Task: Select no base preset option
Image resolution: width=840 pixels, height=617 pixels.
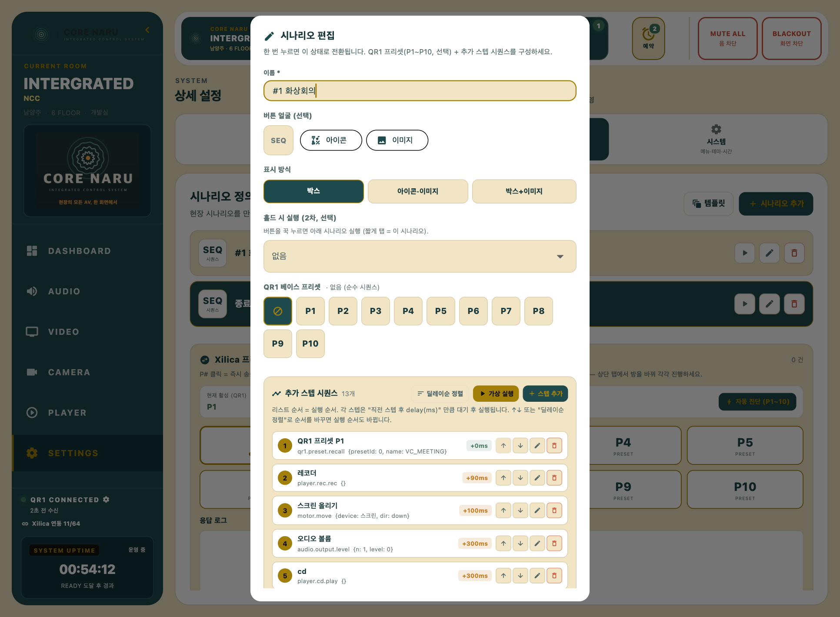Action: [x=278, y=311]
